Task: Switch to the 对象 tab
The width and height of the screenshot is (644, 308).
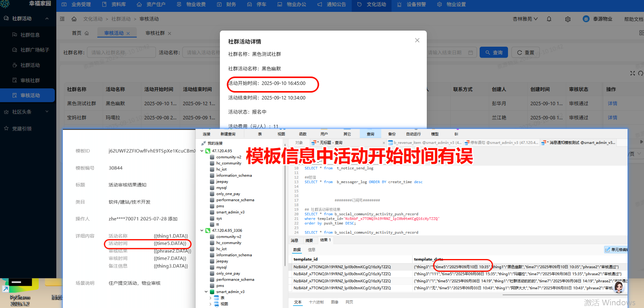Action: tap(299, 143)
